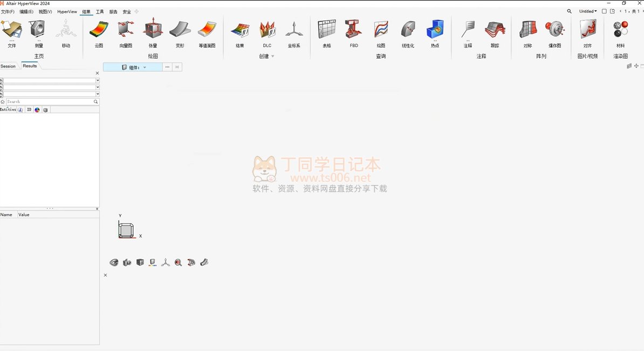This screenshot has width=644, height=351.
Task: Open the HyperView menu
Action: tap(67, 11)
